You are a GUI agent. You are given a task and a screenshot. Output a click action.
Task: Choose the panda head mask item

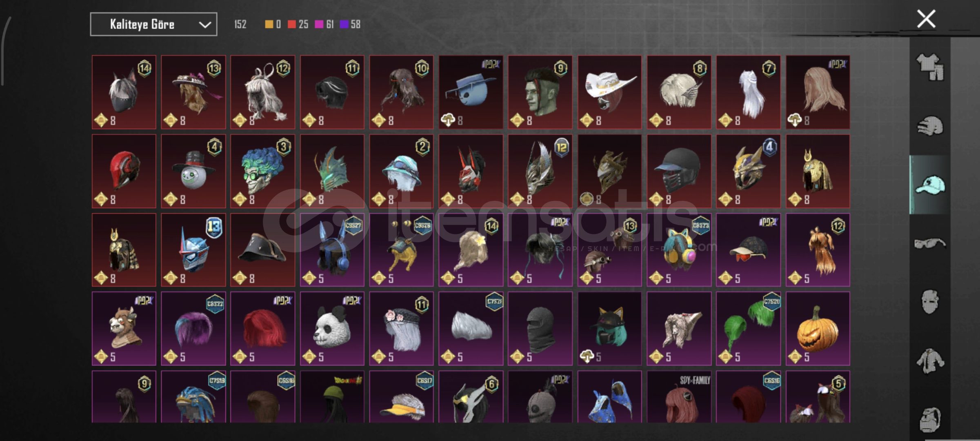coord(332,329)
